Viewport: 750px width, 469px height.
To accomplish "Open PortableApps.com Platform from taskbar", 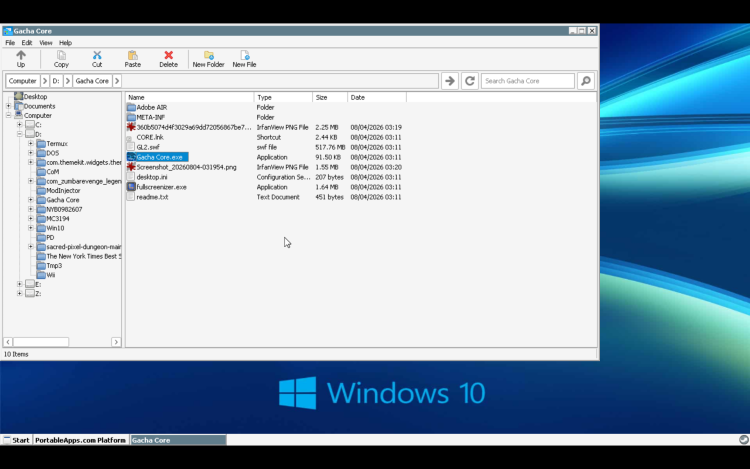I will click(80, 440).
